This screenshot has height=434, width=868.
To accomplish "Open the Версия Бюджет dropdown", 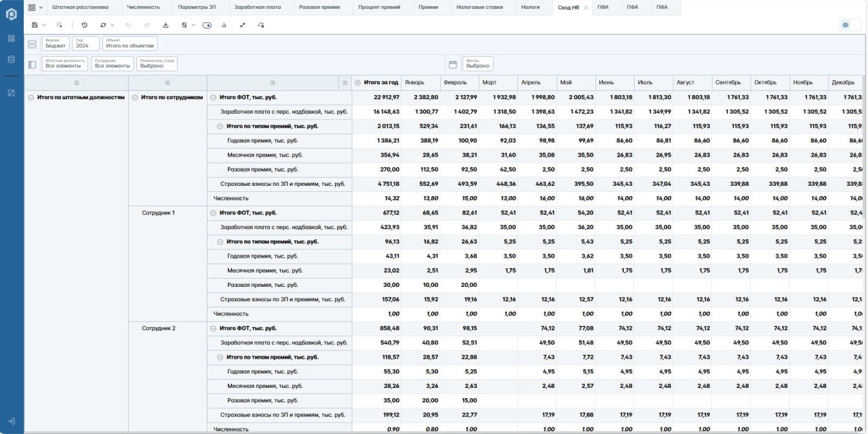I will 56,43.
